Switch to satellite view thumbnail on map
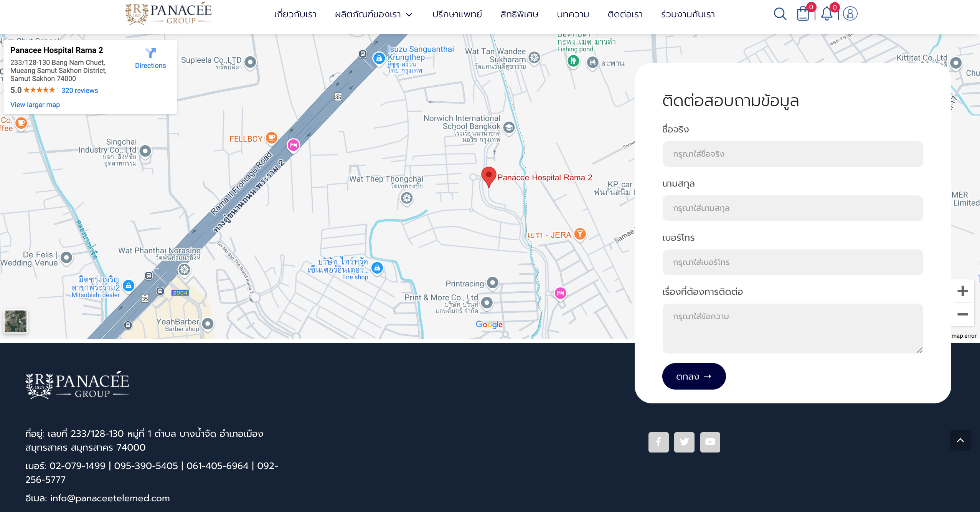 [x=15, y=321]
